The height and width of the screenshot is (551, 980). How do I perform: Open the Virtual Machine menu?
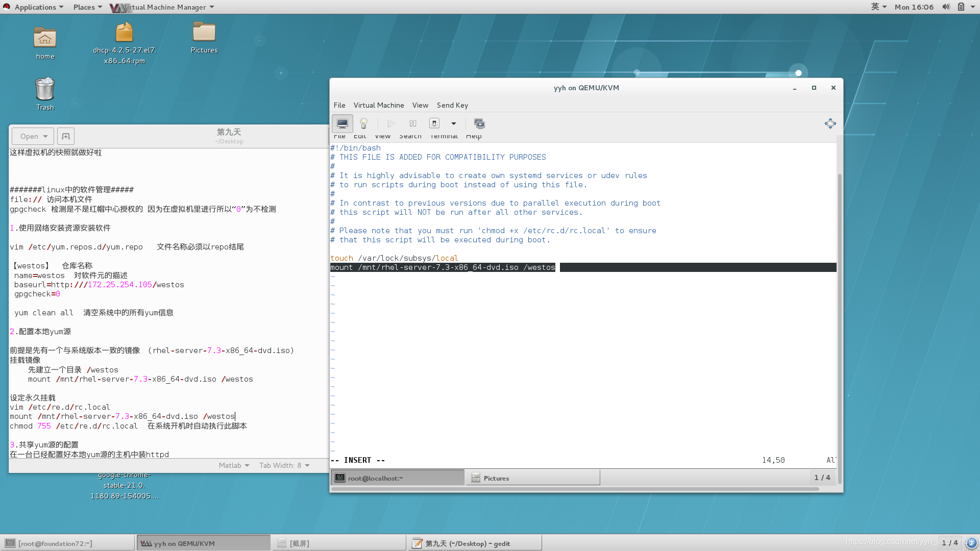tap(378, 105)
